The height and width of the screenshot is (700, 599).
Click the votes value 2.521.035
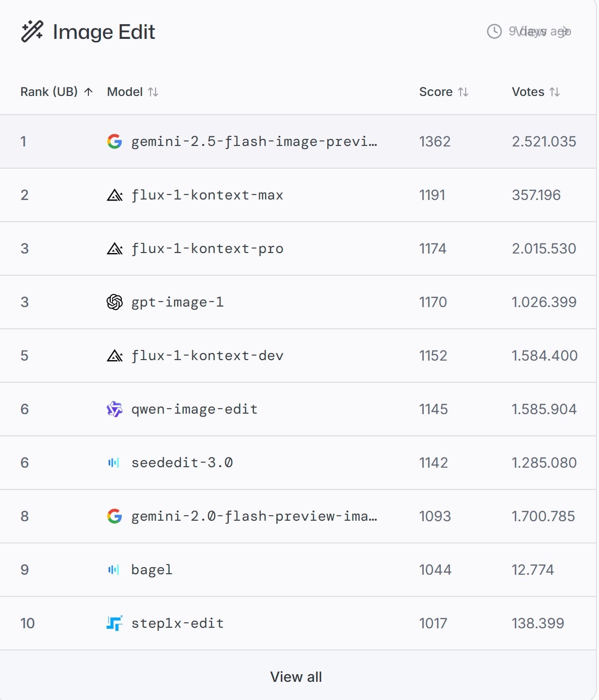coord(544,141)
